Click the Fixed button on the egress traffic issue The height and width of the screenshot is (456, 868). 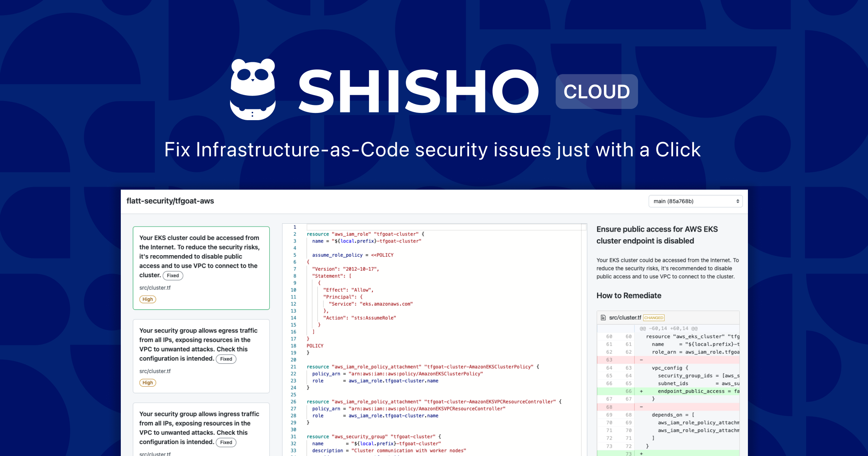pos(226,359)
